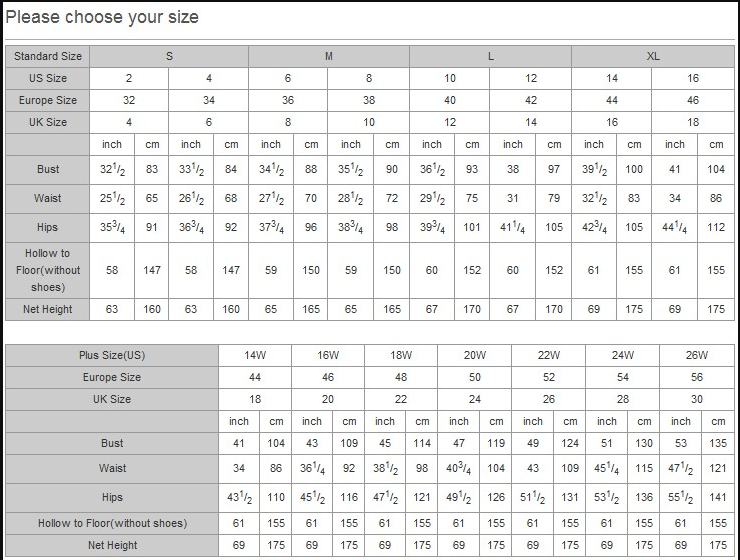Select the M standard size column header

coord(329,56)
